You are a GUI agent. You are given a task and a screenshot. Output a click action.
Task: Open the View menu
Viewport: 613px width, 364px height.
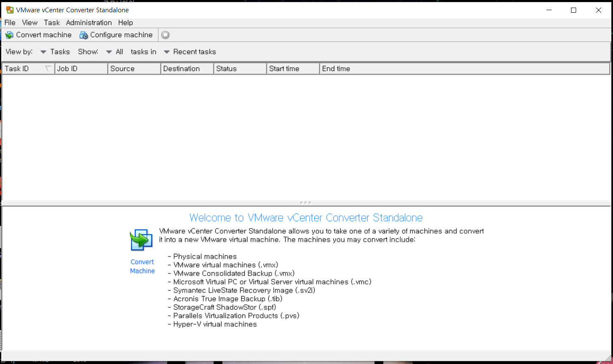(30, 22)
